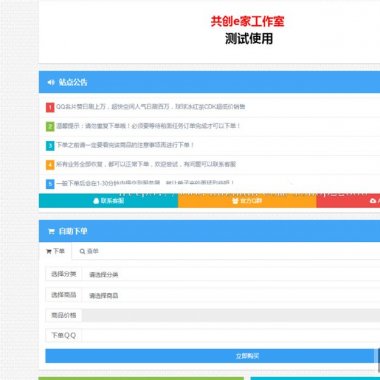
Task: Click the cart icon beside 自助下单 heading
Action: point(51,231)
